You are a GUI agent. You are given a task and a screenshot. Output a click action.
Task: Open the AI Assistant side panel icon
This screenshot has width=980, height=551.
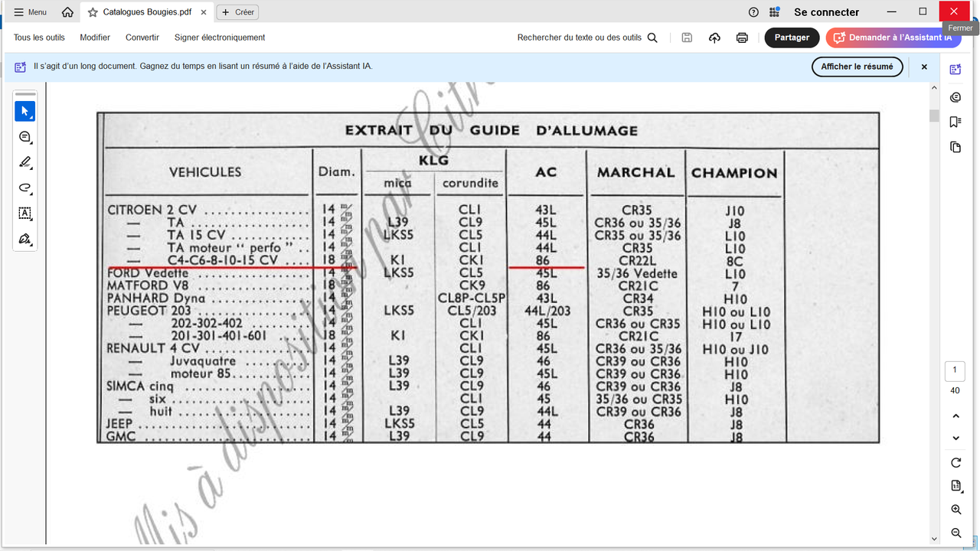[x=955, y=70]
